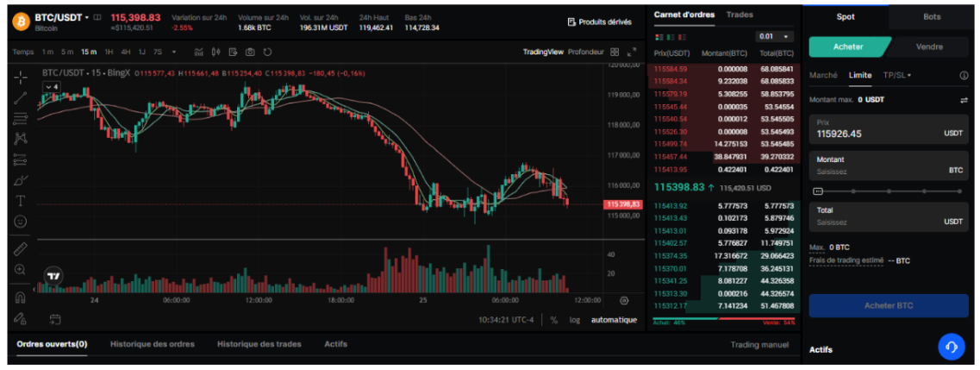Click the Acheter BTC button
The height and width of the screenshot is (370, 980).
point(889,305)
